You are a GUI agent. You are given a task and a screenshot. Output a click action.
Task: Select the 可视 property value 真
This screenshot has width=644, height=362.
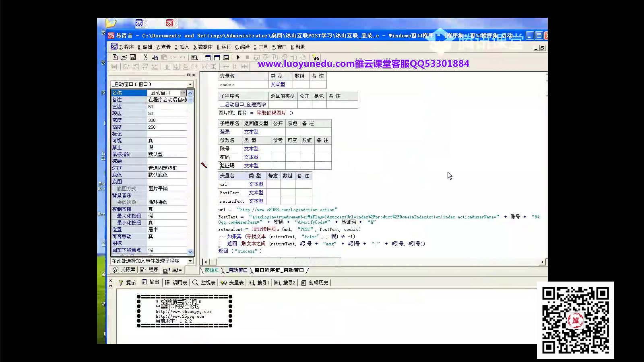click(x=167, y=141)
